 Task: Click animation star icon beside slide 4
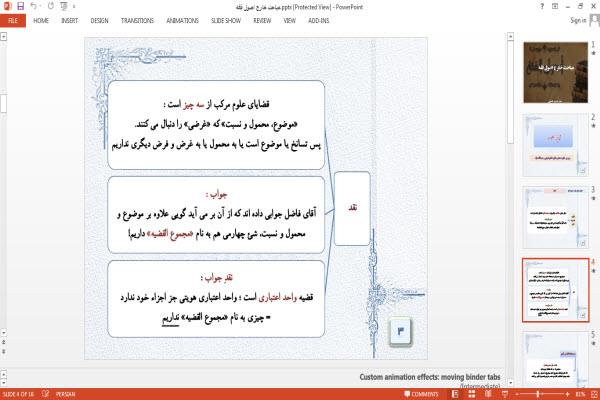[593, 271]
